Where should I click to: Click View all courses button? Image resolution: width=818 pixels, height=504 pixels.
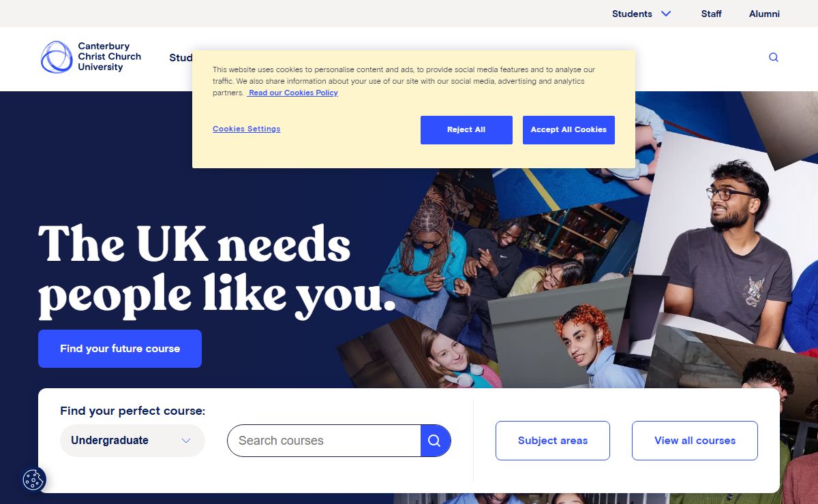click(x=695, y=441)
